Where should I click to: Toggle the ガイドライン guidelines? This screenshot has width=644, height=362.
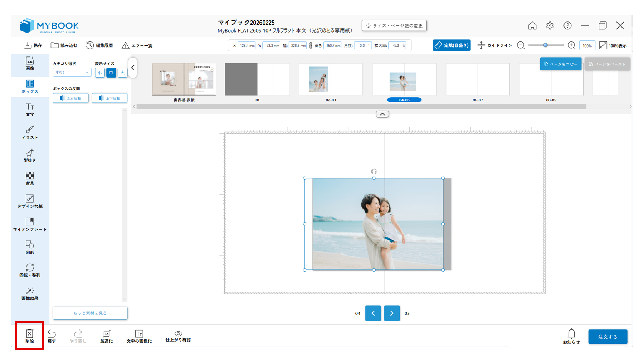495,45
